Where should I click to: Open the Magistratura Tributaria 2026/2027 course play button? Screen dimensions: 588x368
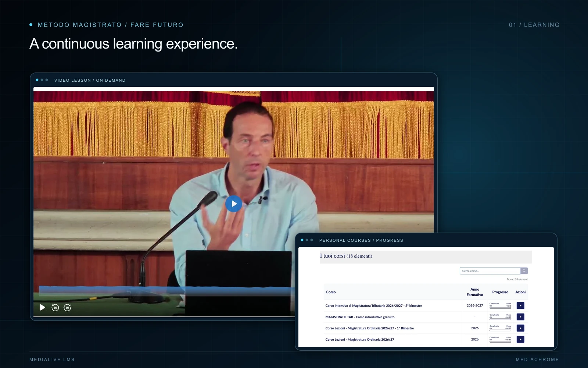520,305
